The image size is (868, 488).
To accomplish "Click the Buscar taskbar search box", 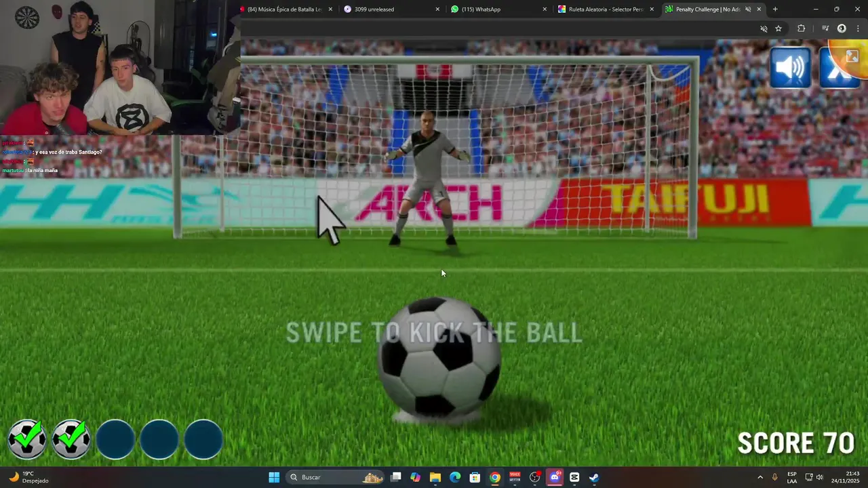I will (x=336, y=477).
